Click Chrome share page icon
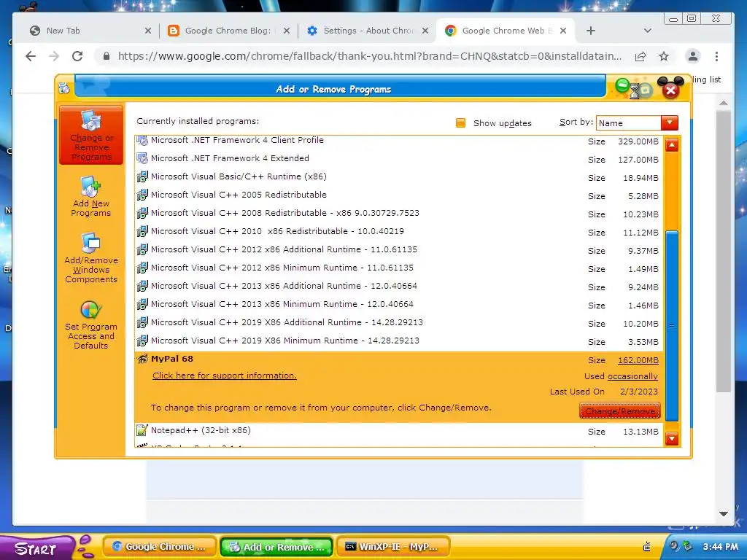747x560 pixels. (x=640, y=56)
